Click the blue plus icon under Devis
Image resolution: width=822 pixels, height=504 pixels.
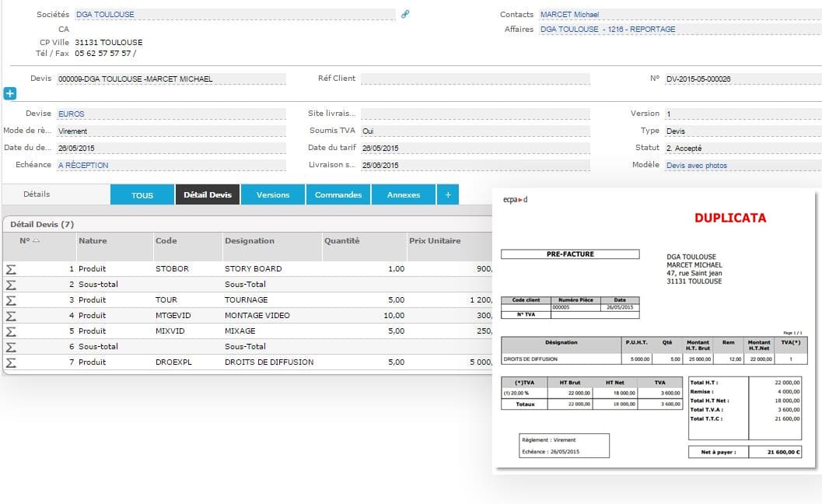click(10, 93)
